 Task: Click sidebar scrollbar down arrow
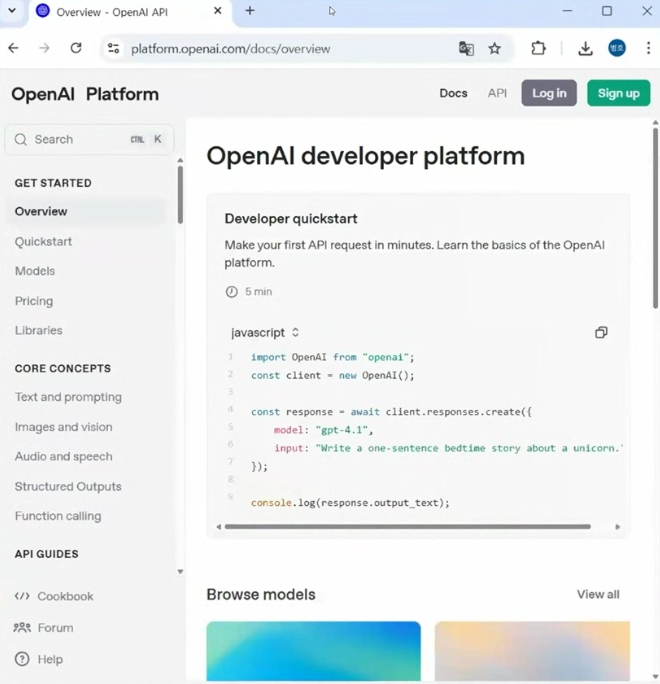(x=180, y=571)
